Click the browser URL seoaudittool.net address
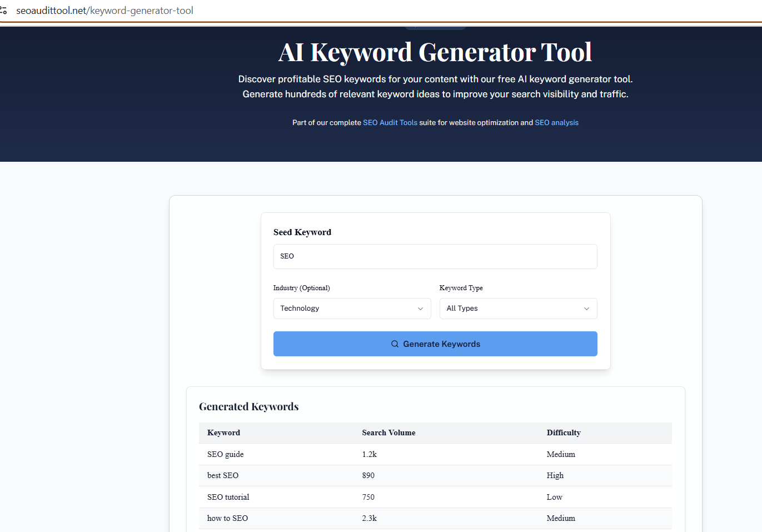Image resolution: width=762 pixels, height=532 pixels. point(104,11)
